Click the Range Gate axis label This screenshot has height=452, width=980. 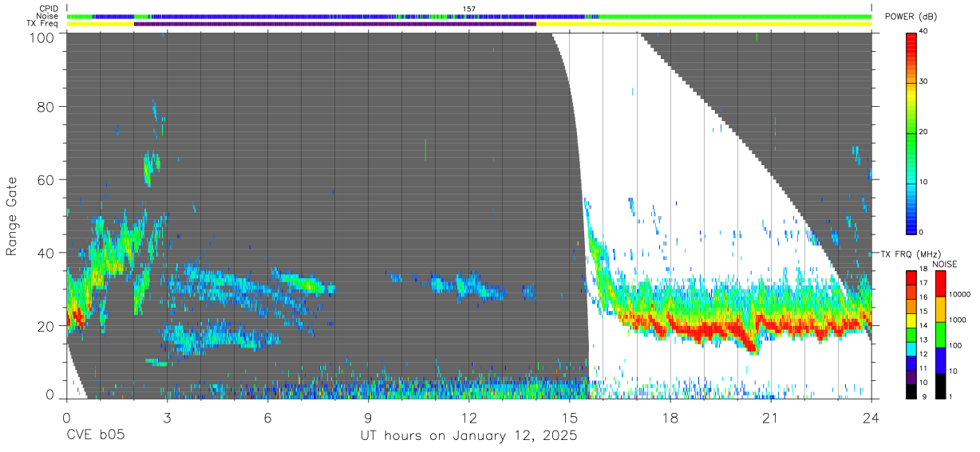tap(13, 217)
